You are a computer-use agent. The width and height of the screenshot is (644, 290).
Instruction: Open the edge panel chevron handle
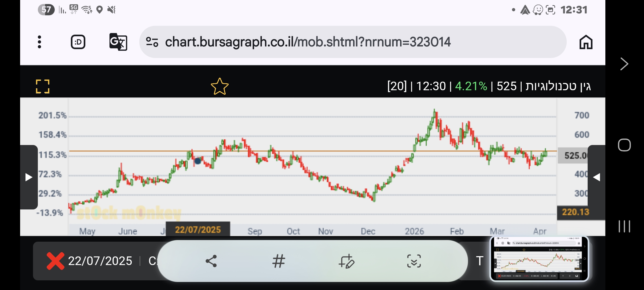[x=624, y=64]
